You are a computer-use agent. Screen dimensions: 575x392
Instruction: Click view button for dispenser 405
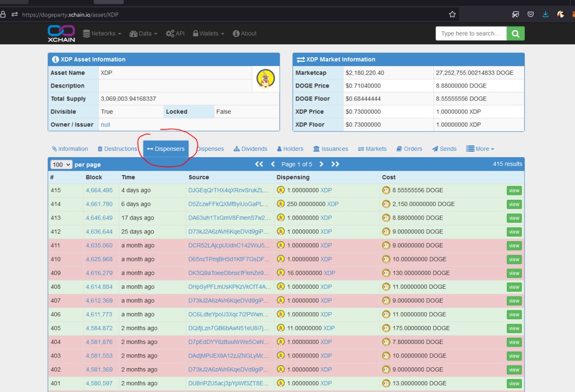[514, 329]
